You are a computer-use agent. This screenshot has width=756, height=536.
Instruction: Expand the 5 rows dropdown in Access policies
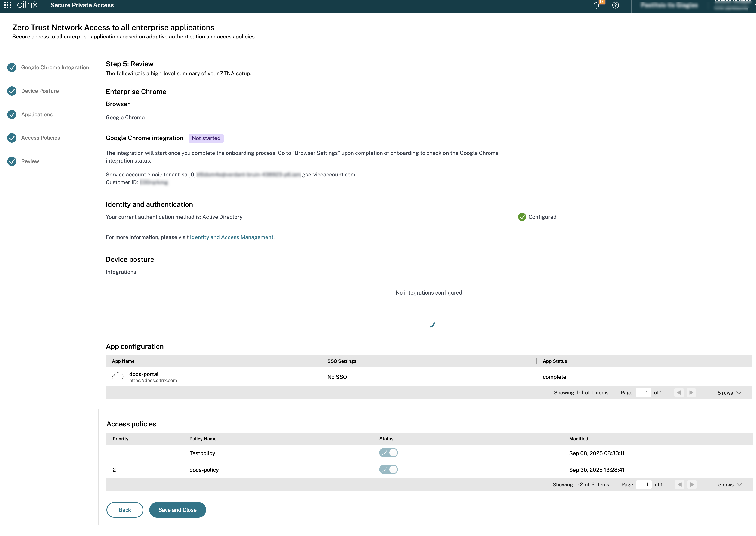click(730, 484)
